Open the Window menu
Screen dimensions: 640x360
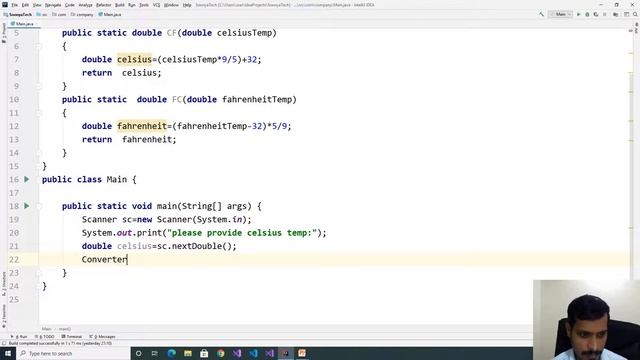(171, 5)
